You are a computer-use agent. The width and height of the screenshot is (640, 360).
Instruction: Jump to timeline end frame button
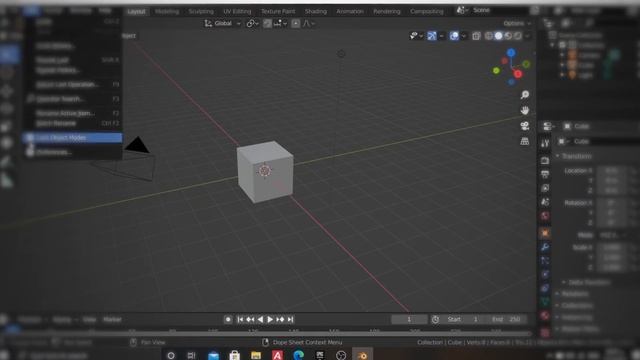(291, 320)
